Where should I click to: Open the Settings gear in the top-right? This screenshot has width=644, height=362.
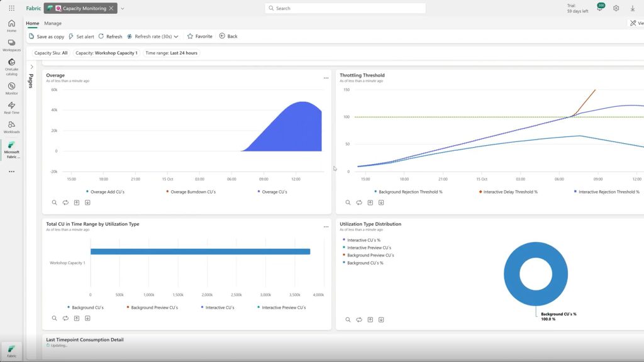(616, 8)
